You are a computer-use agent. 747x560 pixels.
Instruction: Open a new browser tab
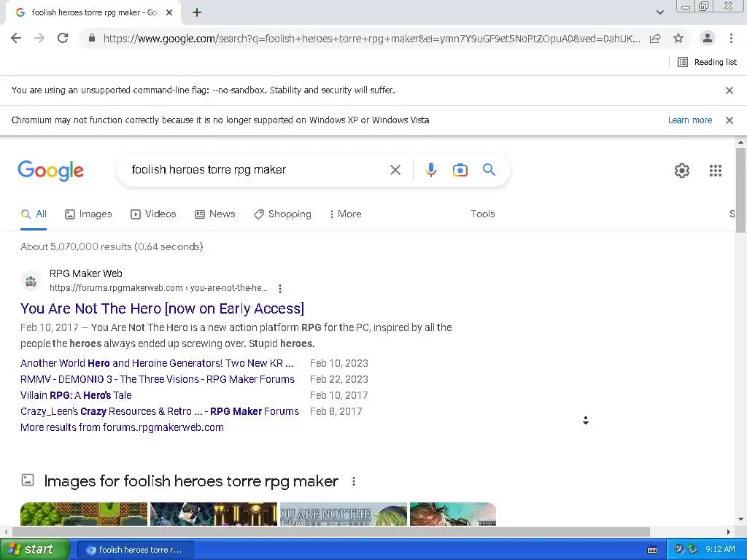[x=197, y=13]
